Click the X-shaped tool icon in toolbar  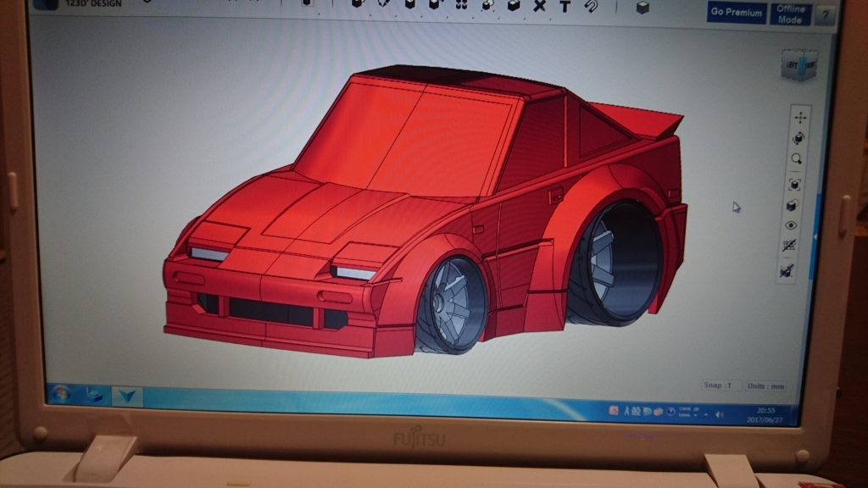(x=539, y=7)
